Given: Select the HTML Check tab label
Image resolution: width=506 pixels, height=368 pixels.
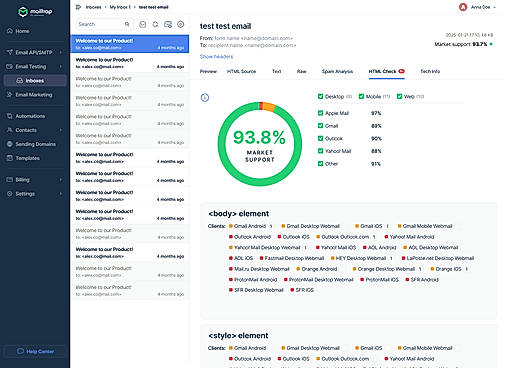Looking at the screenshot, I should (382, 71).
